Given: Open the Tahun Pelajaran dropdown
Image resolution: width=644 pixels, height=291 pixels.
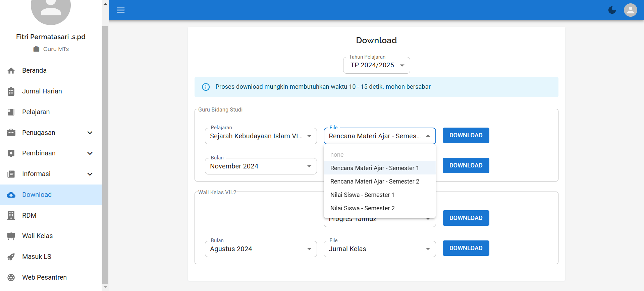Looking at the screenshot, I should point(376,65).
